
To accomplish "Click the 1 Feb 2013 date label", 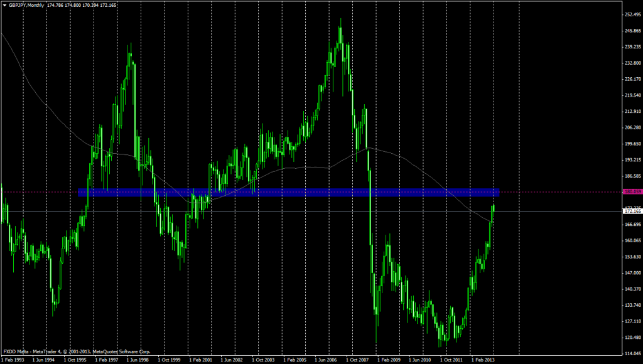I will 484,360.
